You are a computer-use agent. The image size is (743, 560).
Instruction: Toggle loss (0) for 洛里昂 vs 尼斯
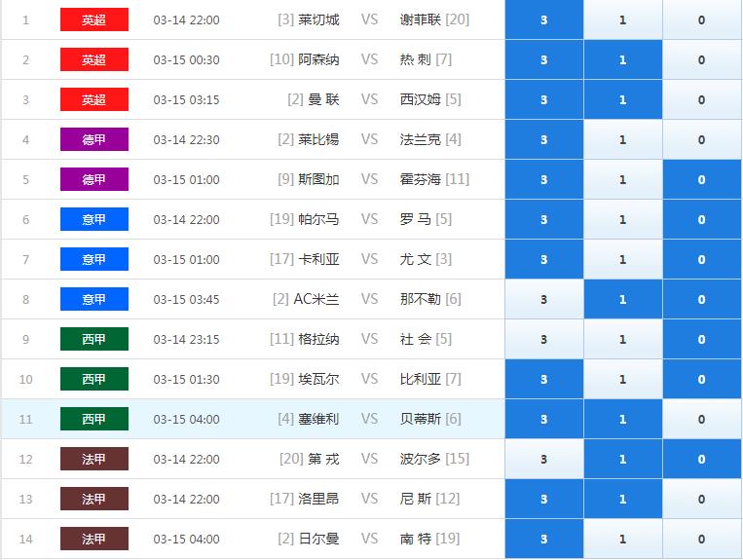pyautogui.click(x=701, y=499)
